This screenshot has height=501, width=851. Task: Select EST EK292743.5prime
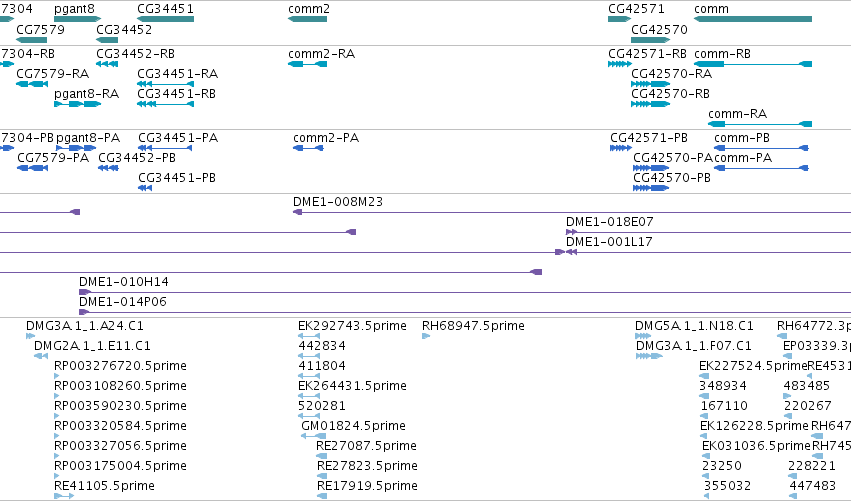click(309, 337)
